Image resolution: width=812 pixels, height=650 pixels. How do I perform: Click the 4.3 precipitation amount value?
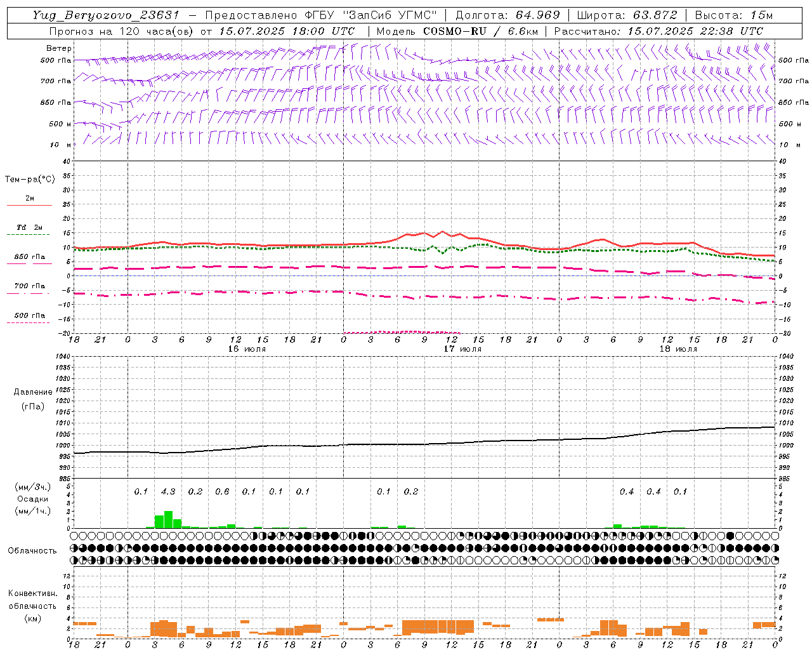point(168,492)
